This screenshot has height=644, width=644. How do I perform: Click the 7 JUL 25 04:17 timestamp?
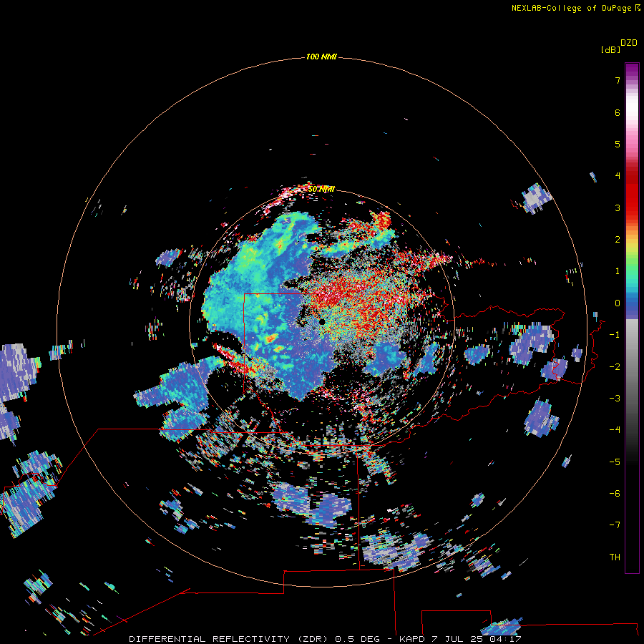[477, 639]
